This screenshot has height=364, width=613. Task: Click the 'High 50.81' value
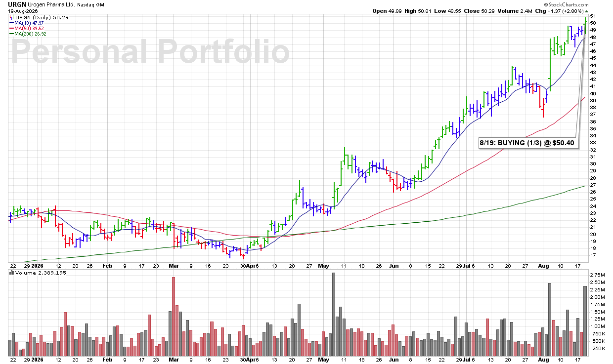pyautogui.click(x=418, y=11)
